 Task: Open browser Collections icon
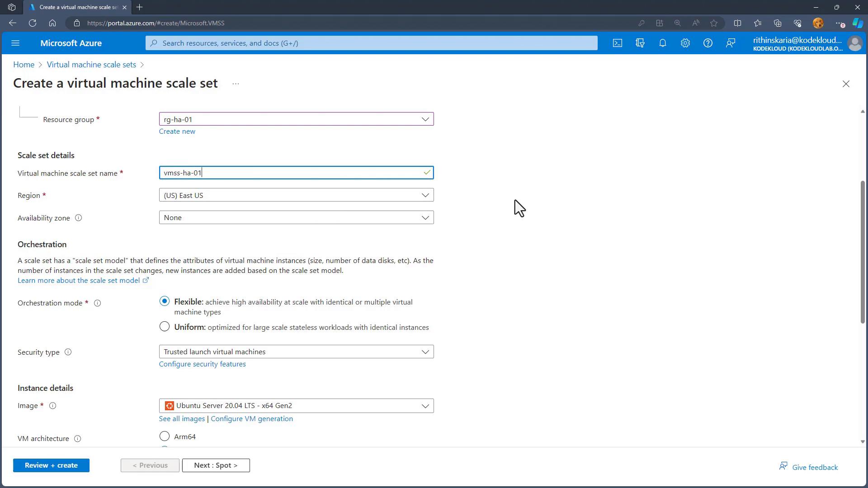(778, 23)
